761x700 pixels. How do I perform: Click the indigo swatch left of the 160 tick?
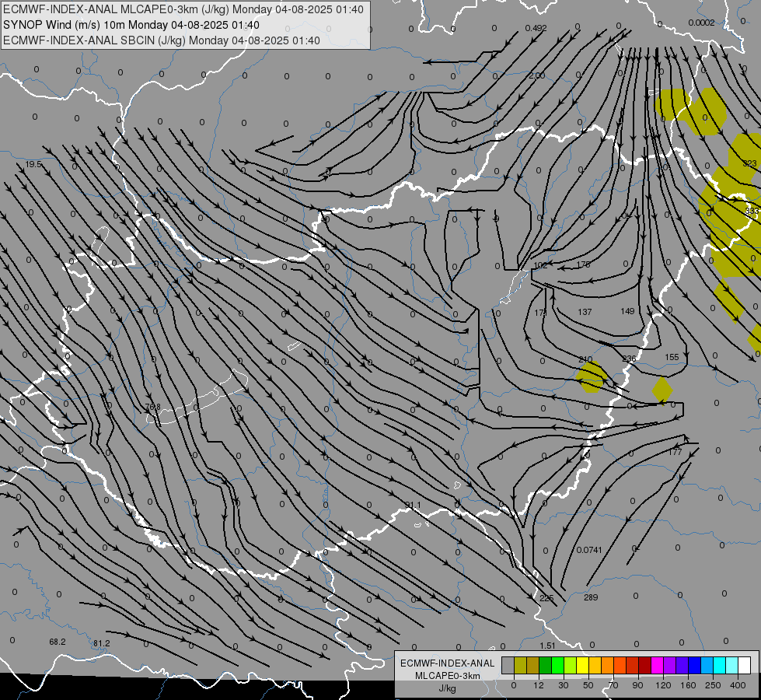pos(682,665)
